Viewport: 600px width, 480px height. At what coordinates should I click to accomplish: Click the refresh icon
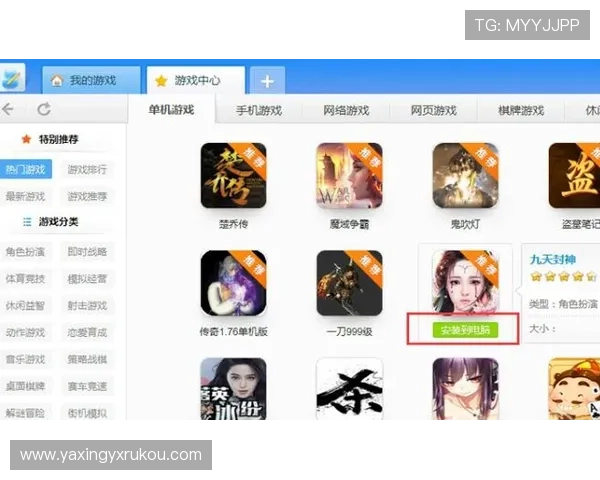point(44,109)
